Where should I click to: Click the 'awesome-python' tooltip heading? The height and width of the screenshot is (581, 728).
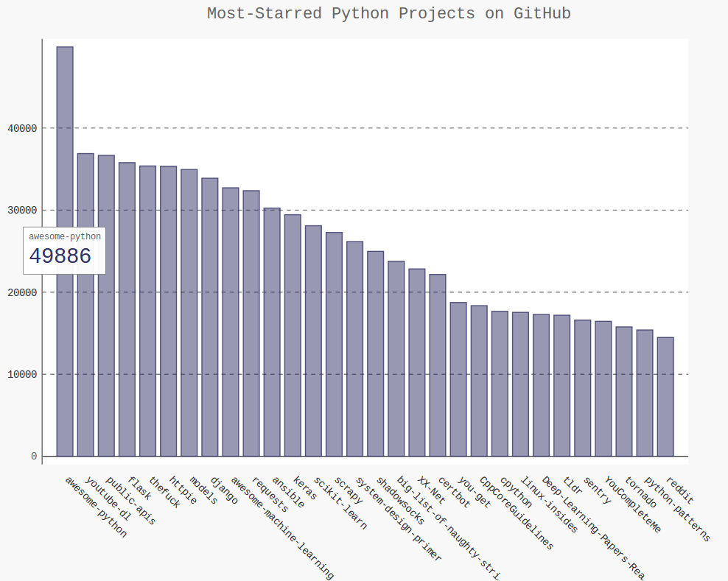pos(65,236)
